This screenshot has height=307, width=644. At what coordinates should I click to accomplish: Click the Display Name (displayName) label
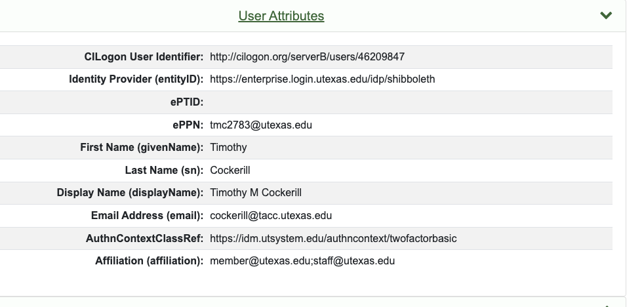pyautogui.click(x=130, y=193)
